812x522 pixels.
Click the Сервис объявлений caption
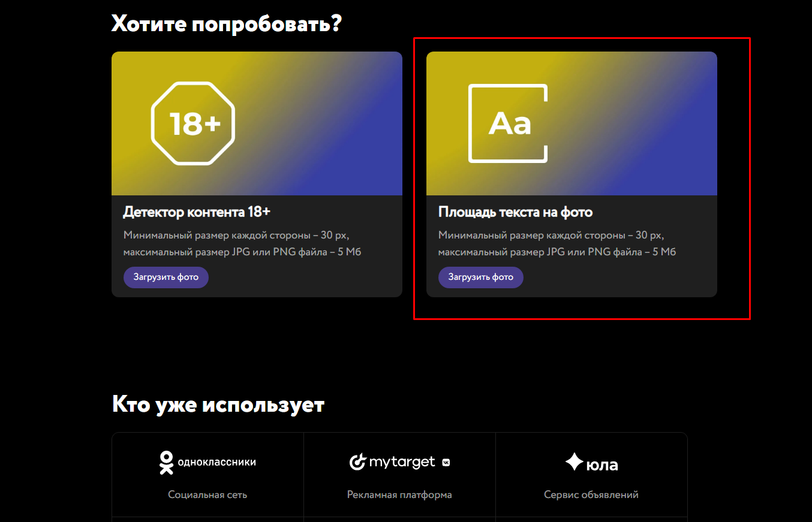[591, 495]
